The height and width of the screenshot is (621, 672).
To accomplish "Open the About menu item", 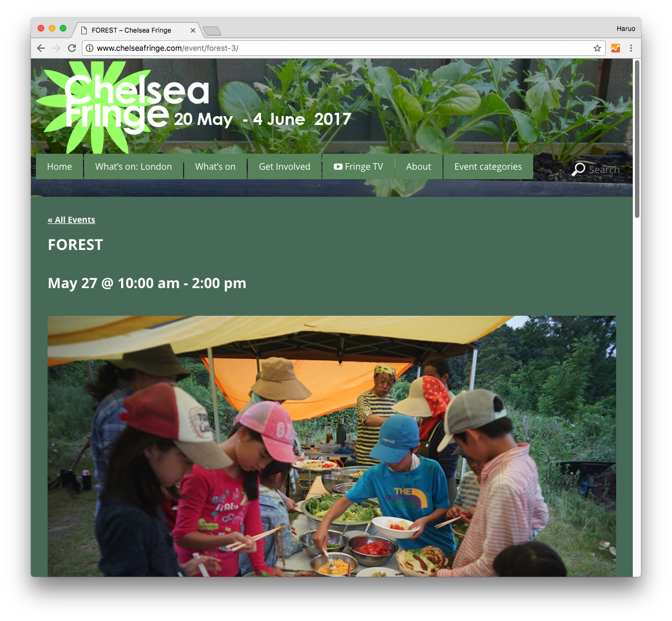I will (419, 166).
